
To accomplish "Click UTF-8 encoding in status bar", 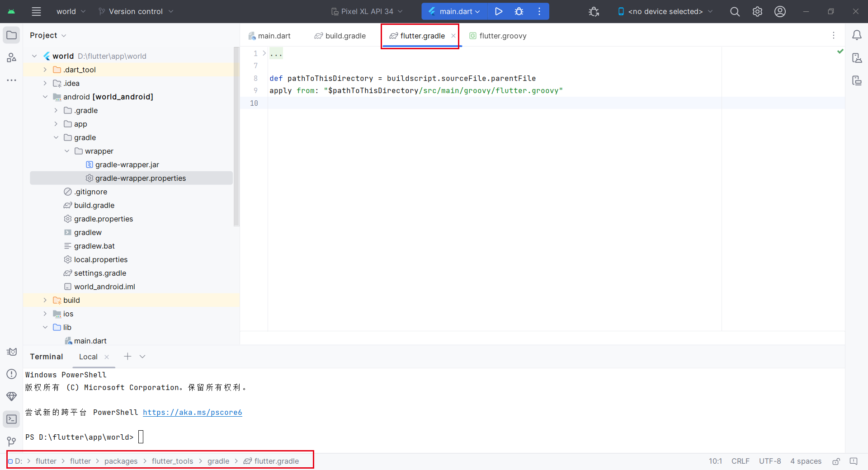I will point(770,461).
